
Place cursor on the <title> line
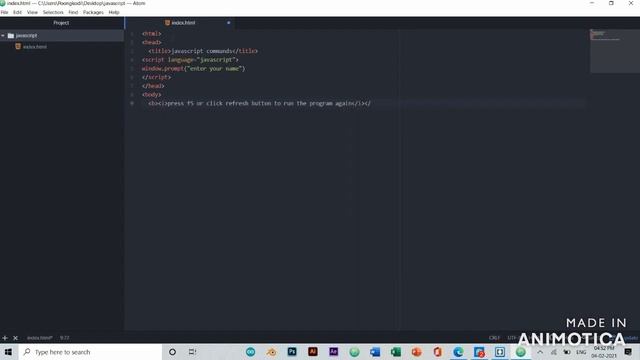click(x=203, y=51)
